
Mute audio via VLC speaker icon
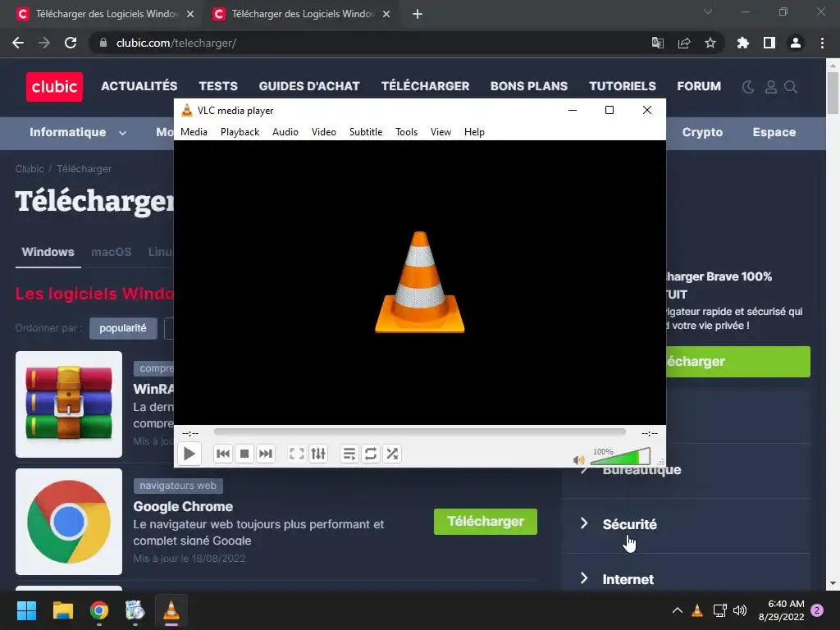578,459
